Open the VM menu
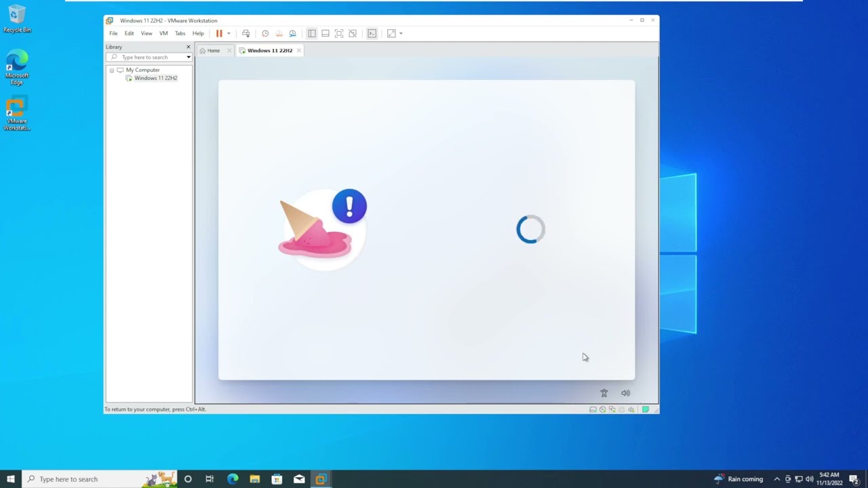The image size is (868, 488). [x=163, y=33]
